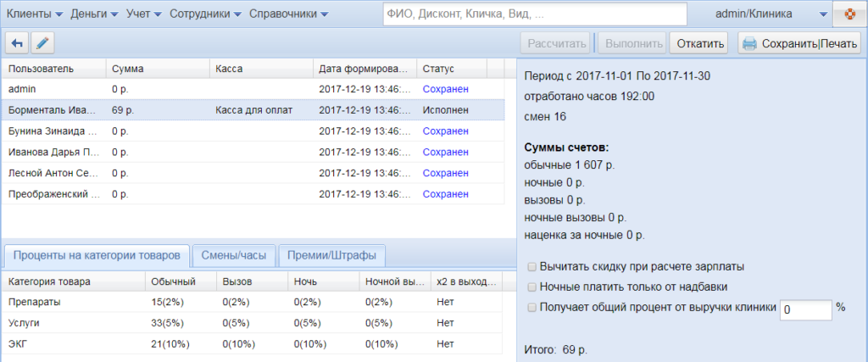Image resolution: width=868 pixels, height=362 pixels.
Task: Click the clinic revenue percent input field
Action: [805, 309]
